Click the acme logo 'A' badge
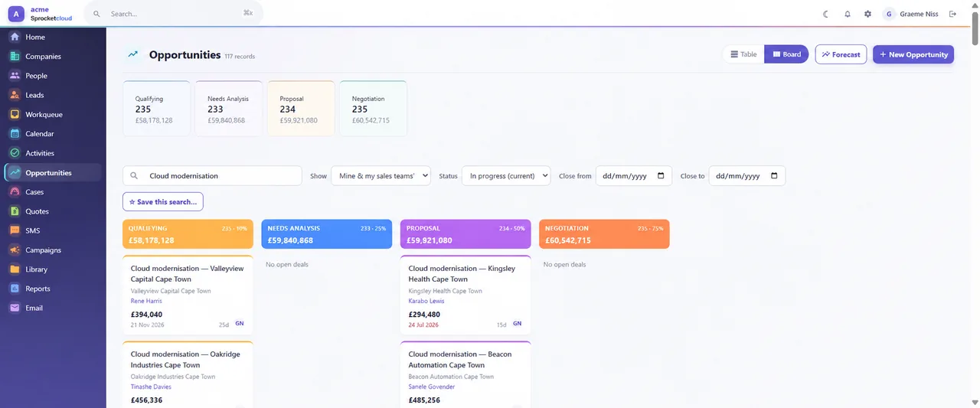 click(16, 14)
